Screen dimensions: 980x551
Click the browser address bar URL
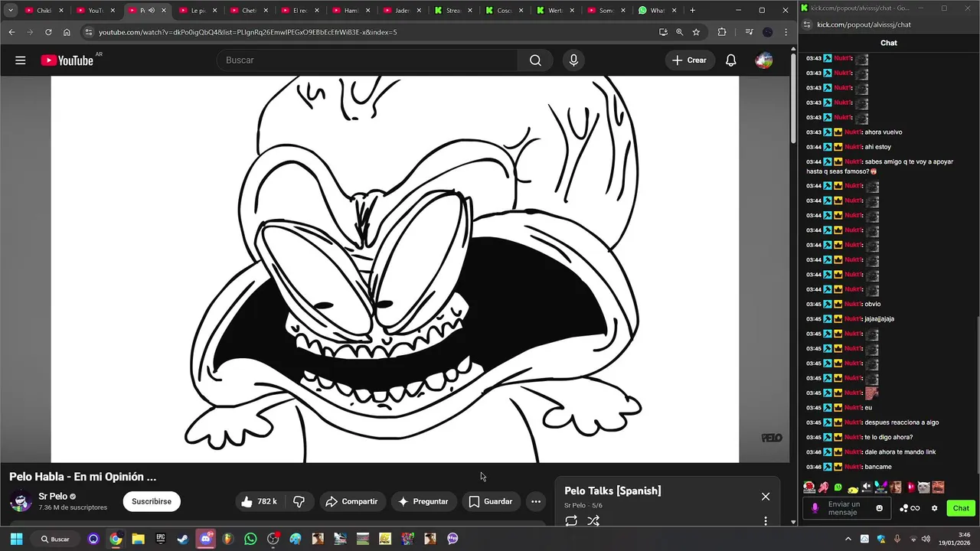pyautogui.click(x=247, y=32)
